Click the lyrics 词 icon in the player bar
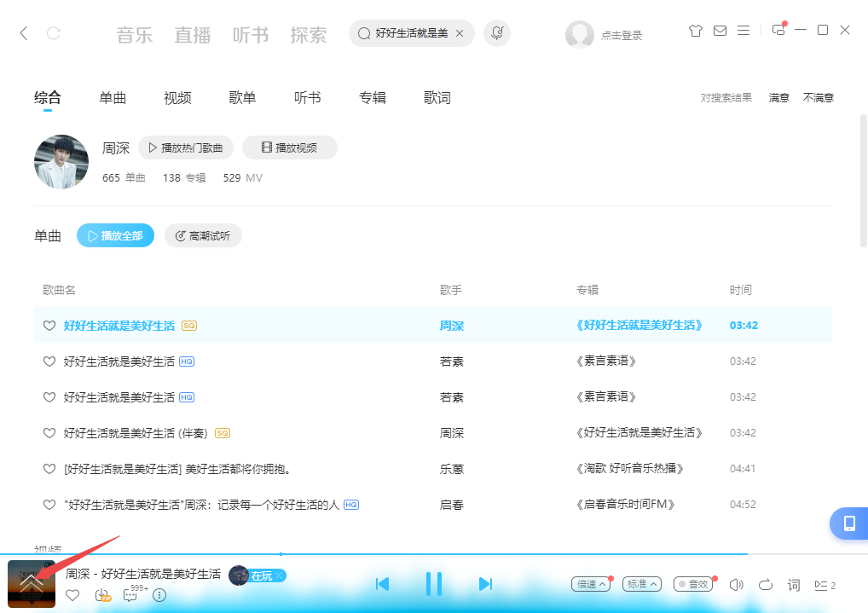The image size is (868, 613). (793, 585)
